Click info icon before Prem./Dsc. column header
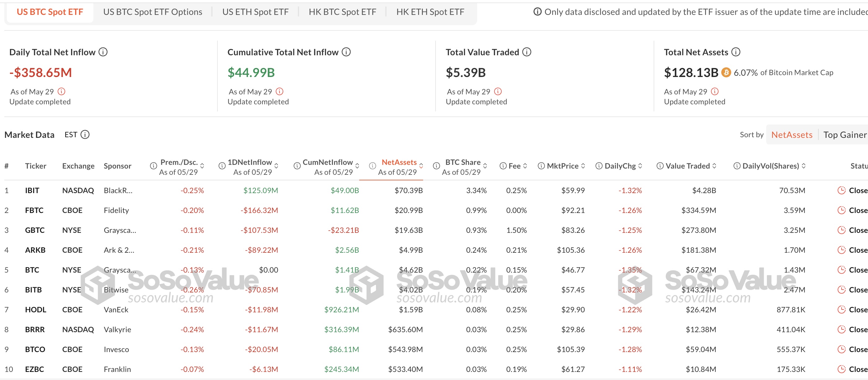Screen dimensions: 868x380 [x=153, y=166]
